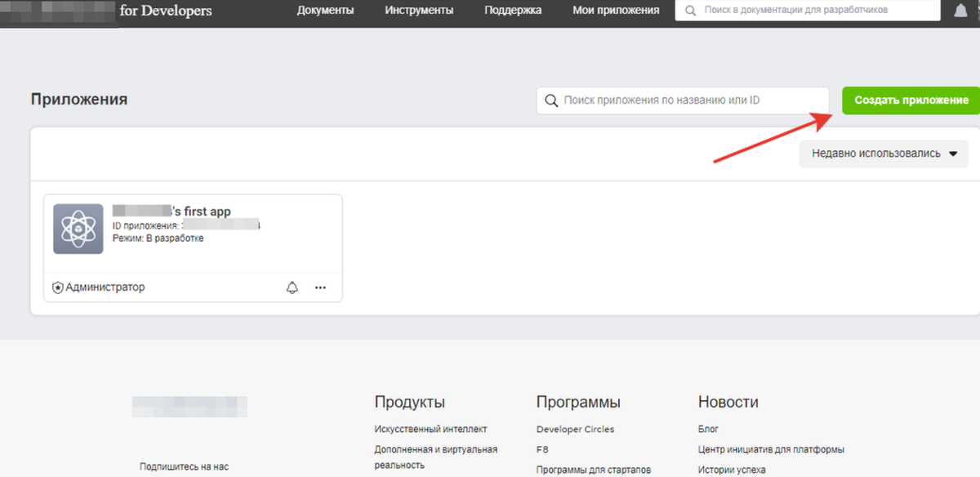980x477 pixels.
Task: Expand the Недавно использовались dropdown
Action: (x=884, y=153)
